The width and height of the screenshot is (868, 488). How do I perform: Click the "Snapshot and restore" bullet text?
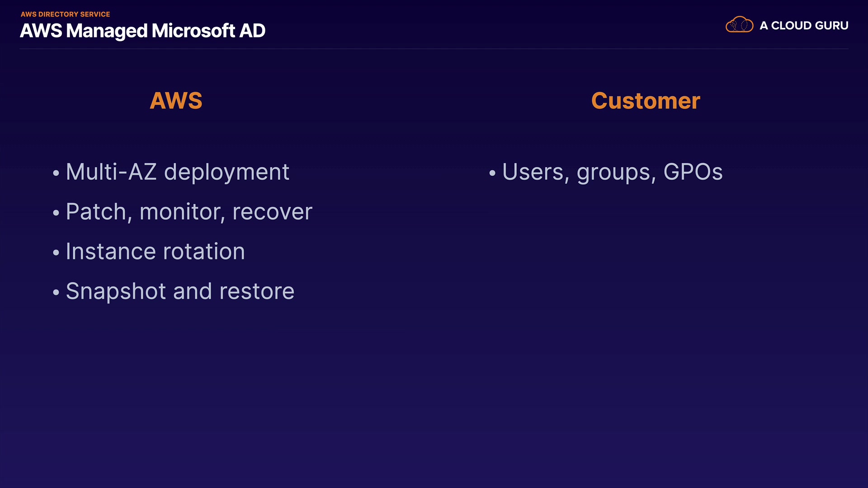[x=180, y=291]
